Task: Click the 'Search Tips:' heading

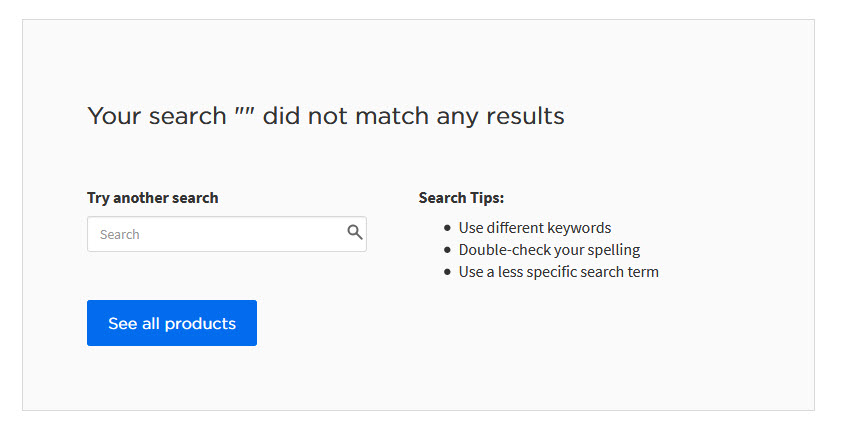Action: click(x=461, y=198)
